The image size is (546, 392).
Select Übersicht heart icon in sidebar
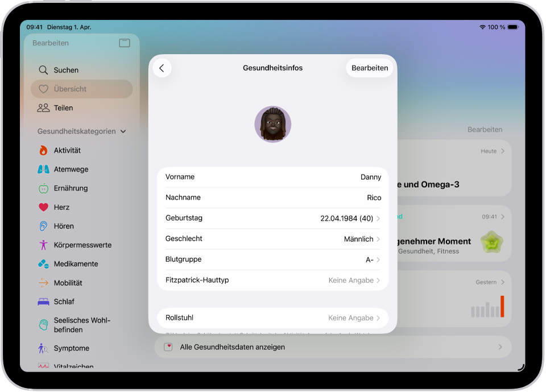[43, 89]
